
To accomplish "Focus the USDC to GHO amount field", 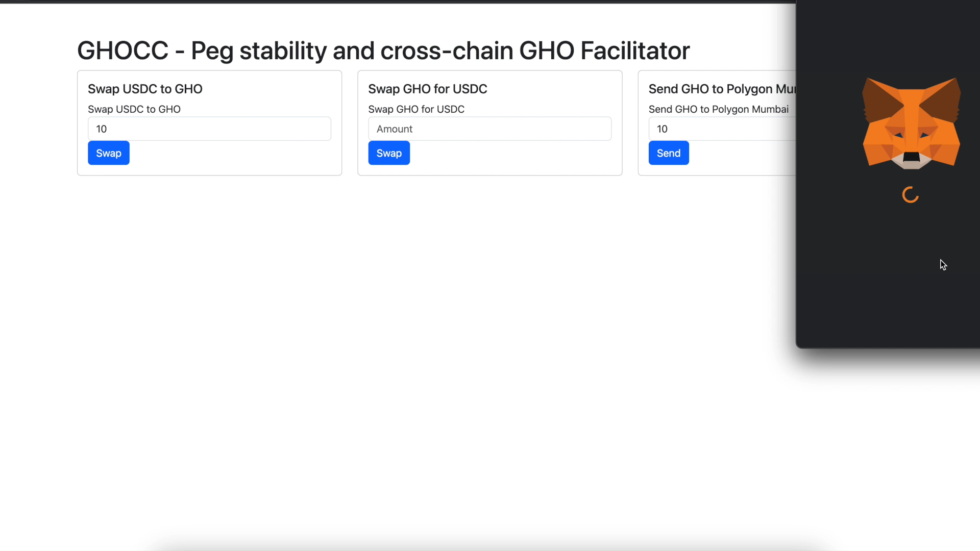I will click(x=209, y=129).
